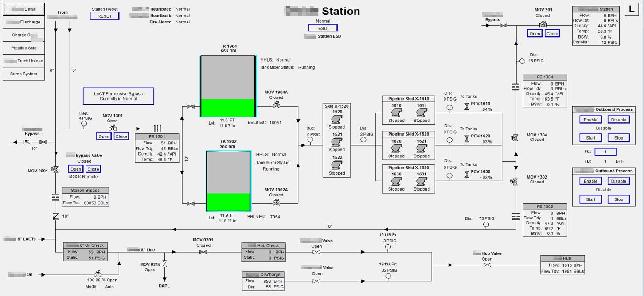Select the TK 1904 tank graphic
The height and width of the screenshot is (296, 644).
tap(228, 84)
